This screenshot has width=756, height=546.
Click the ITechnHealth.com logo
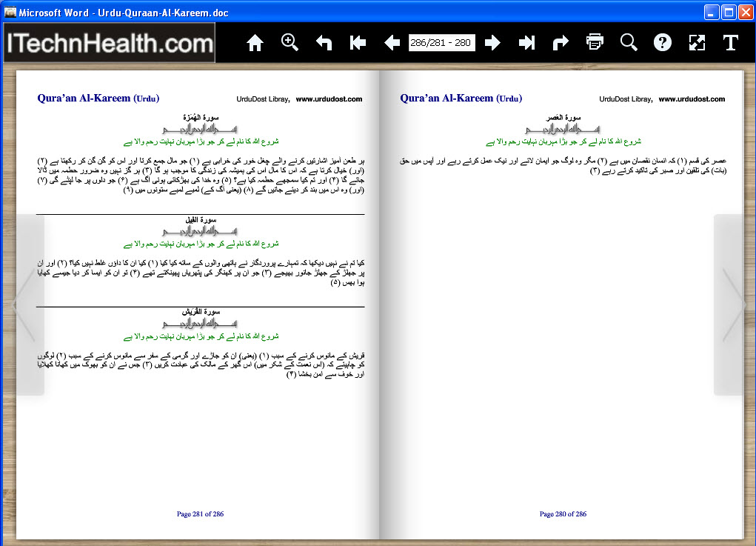pos(110,43)
